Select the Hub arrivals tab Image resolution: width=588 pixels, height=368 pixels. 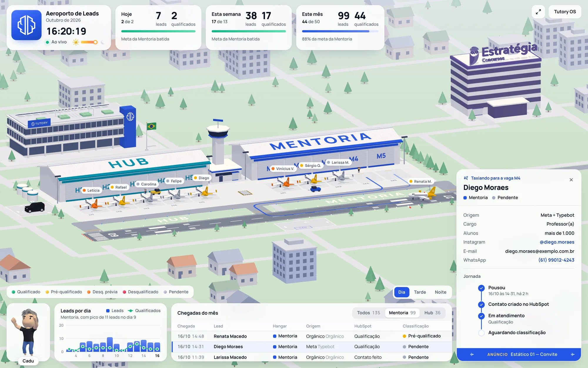pyautogui.click(x=432, y=313)
